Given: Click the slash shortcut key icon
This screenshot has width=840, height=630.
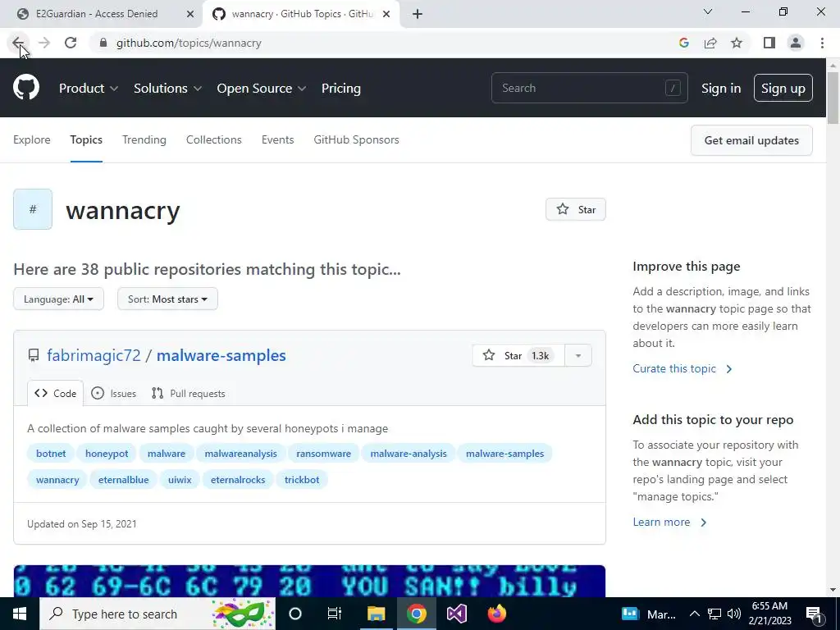Looking at the screenshot, I should tap(673, 88).
